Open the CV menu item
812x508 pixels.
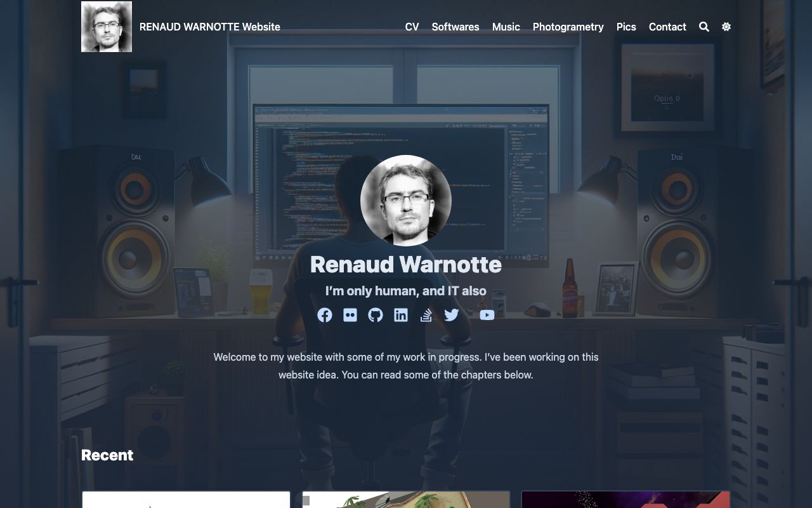[x=412, y=27]
